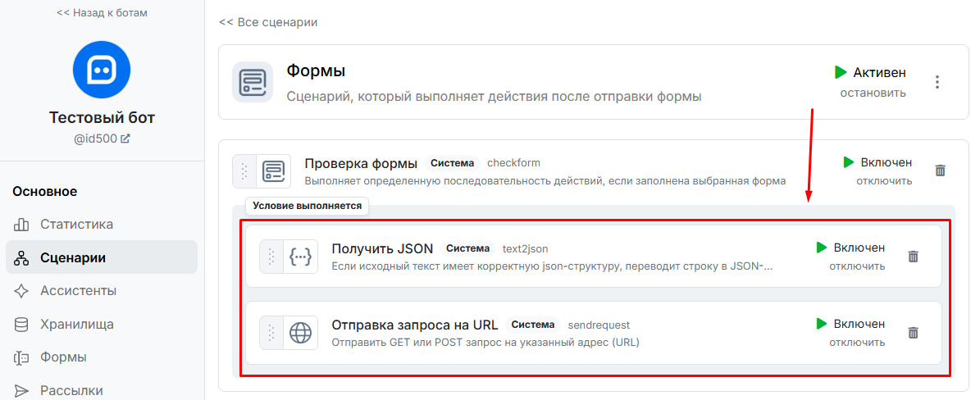Screen dimensions: 980x400
Task: Click the Формы scenario header icon
Action: click(253, 82)
